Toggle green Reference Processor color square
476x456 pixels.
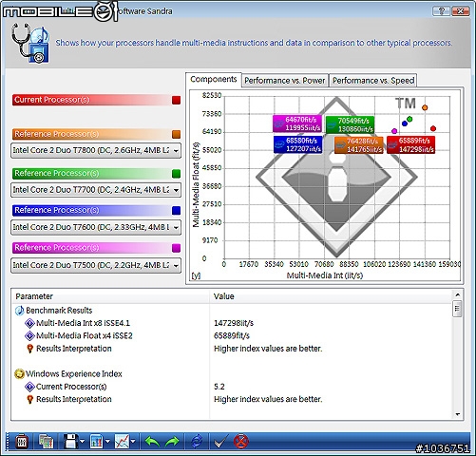coord(176,174)
